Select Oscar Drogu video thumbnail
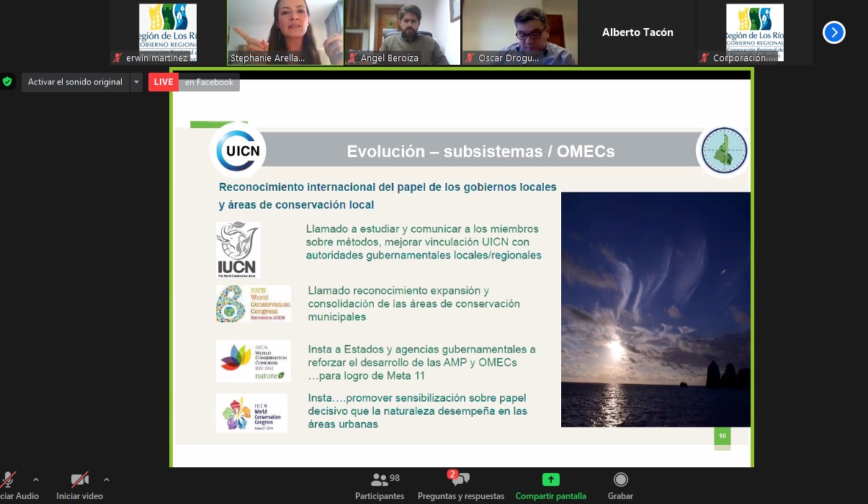This screenshot has width=868, height=504. (x=520, y=32)
